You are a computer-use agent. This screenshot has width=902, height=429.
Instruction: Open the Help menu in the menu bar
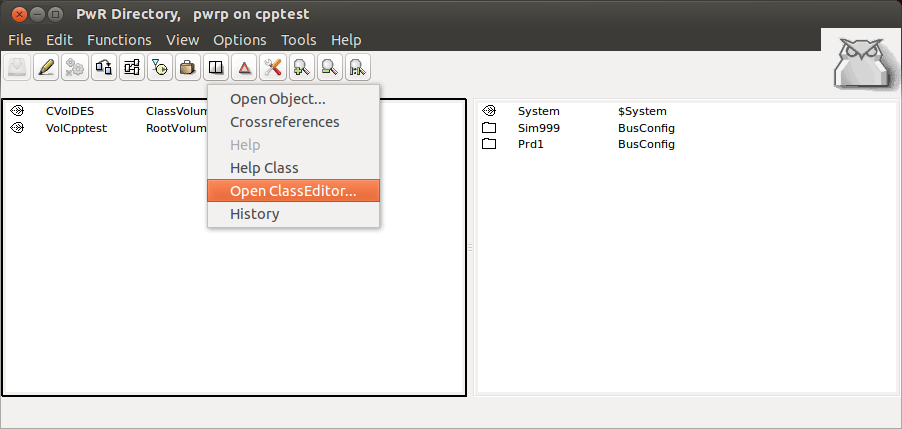coord(346,40)
